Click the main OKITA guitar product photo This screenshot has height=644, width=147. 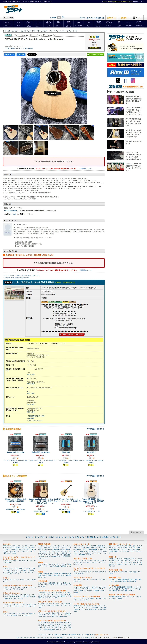click(54, 91)
